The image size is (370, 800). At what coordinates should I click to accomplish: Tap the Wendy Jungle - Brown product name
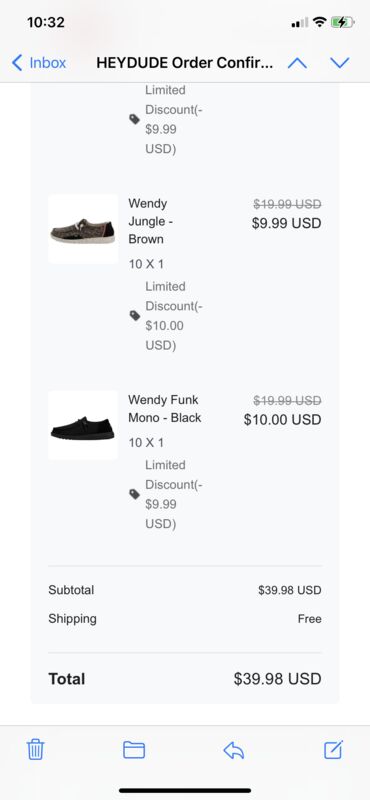pos(148,221)
